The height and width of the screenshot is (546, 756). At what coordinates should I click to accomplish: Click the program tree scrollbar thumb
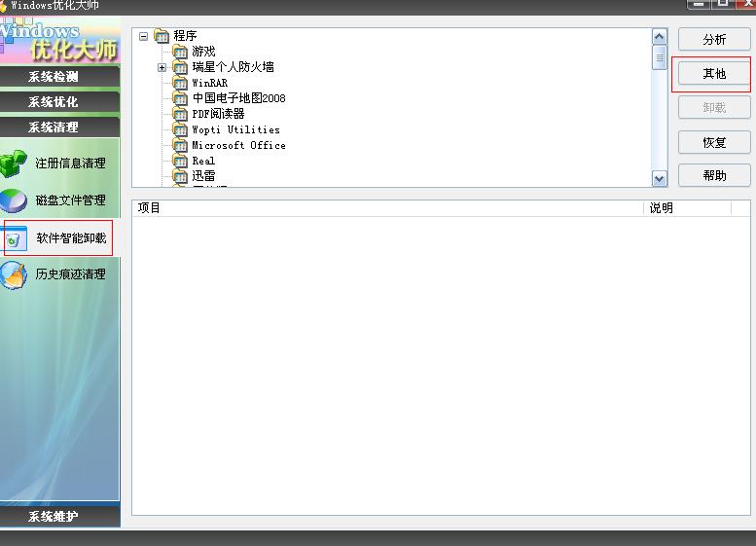click(659, 57)
